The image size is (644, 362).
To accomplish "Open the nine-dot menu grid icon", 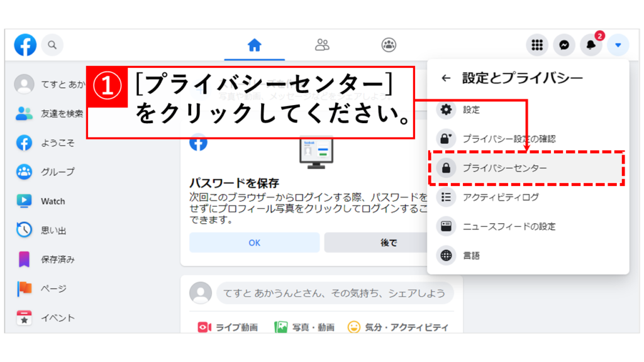I will pyautogui.click(x=537, y=45).
